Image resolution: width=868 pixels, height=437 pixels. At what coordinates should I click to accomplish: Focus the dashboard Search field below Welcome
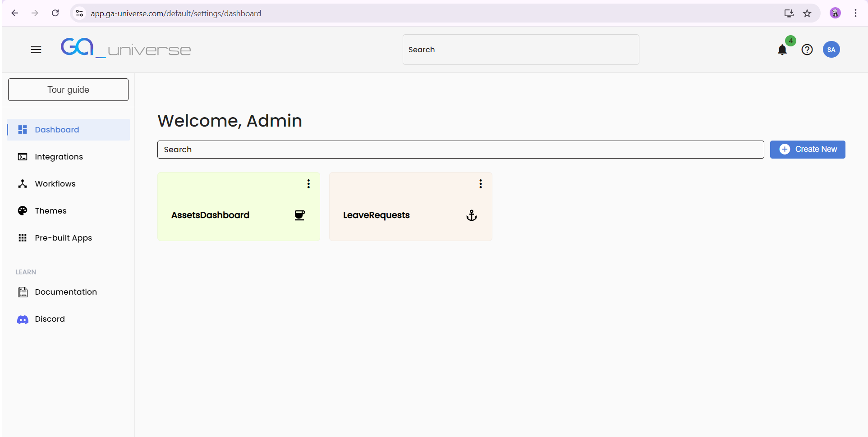coord(460,150)
